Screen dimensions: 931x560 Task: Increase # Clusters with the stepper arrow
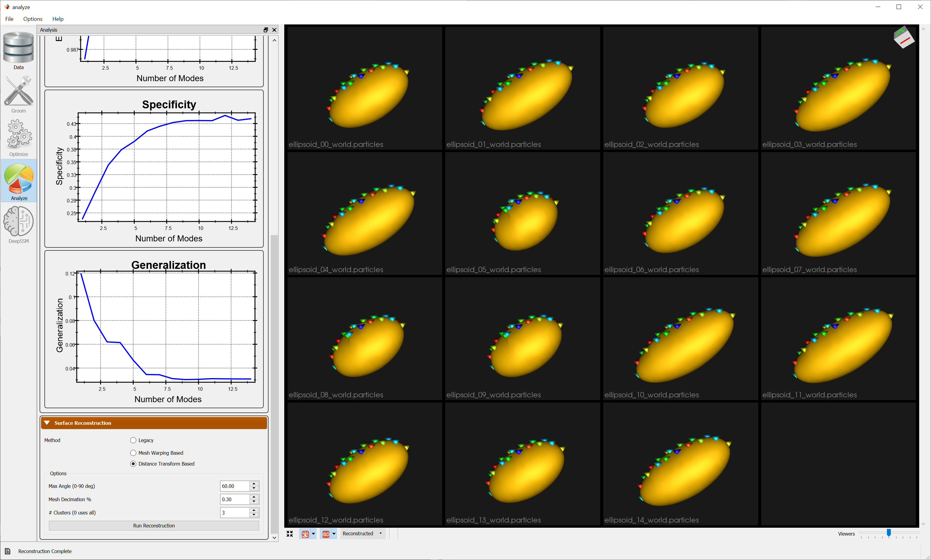click(x=254, y=510)
